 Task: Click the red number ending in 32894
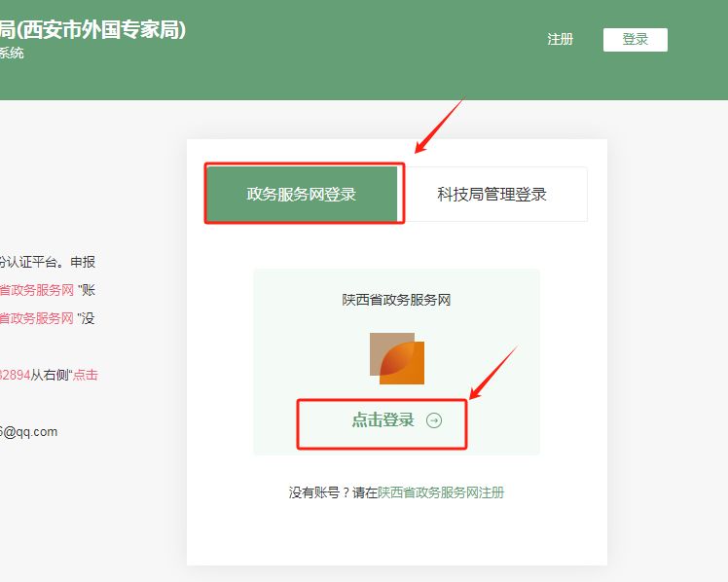14,375
